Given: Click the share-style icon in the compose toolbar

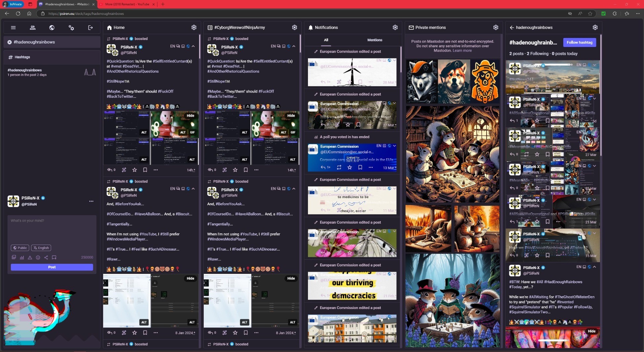Looking at the screenshot, I should [46, 257].
